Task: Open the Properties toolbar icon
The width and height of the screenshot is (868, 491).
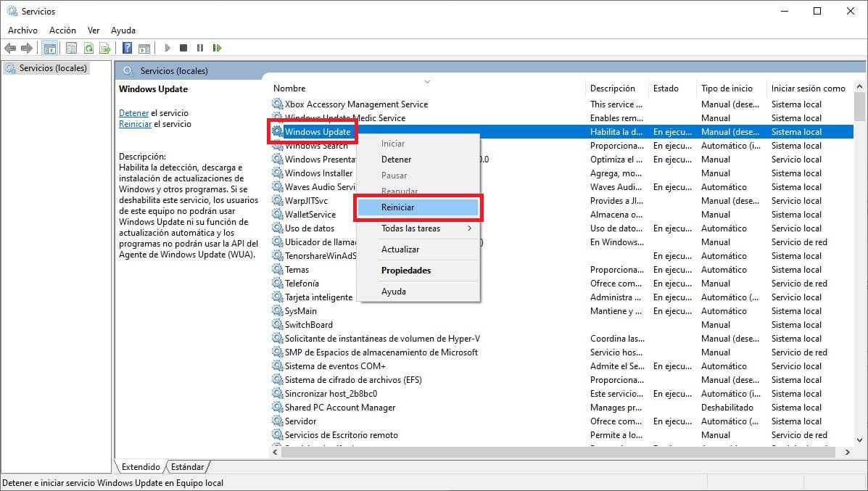Action: tap(71, 48)
